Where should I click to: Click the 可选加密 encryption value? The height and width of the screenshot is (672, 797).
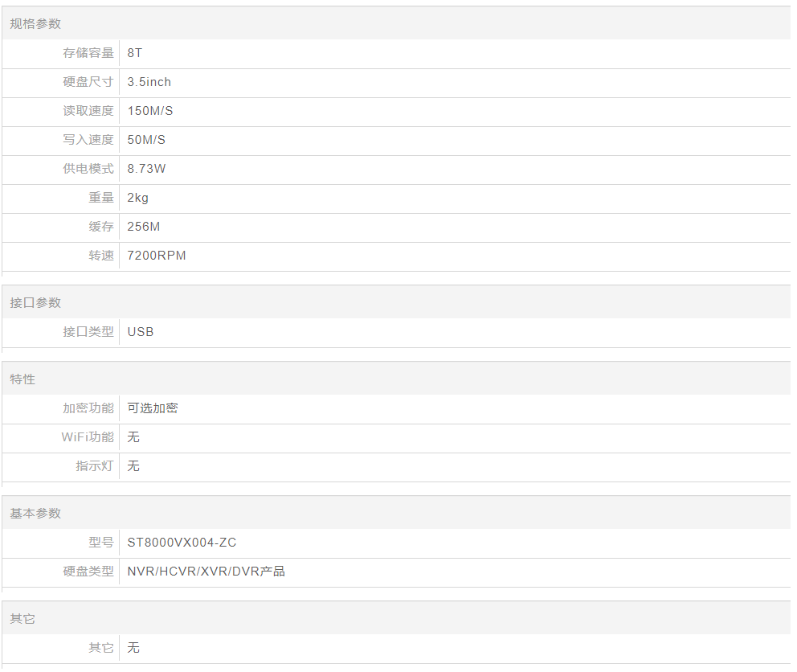coord(153,408)
